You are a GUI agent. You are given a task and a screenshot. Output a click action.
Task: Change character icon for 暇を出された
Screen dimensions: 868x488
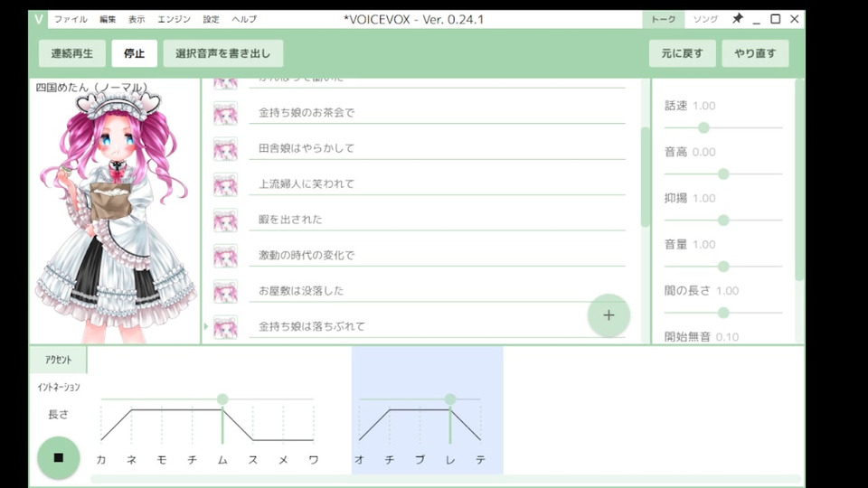[x=225, y=221]
